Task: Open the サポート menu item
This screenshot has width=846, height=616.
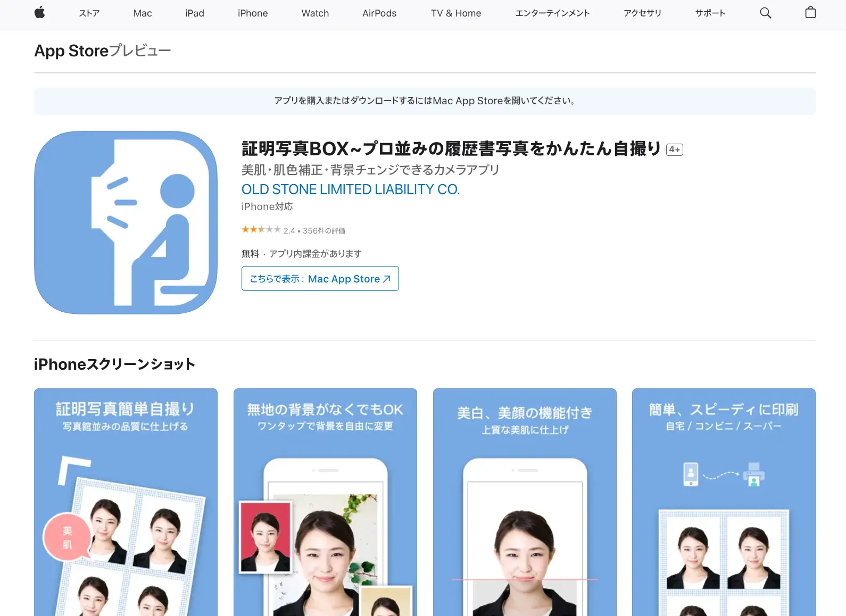Action: (710, 13)
